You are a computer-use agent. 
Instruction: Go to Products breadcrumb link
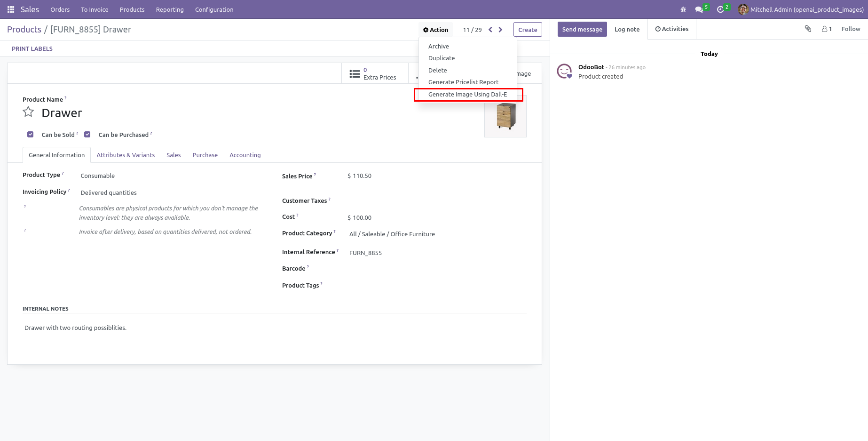[24, 30]
